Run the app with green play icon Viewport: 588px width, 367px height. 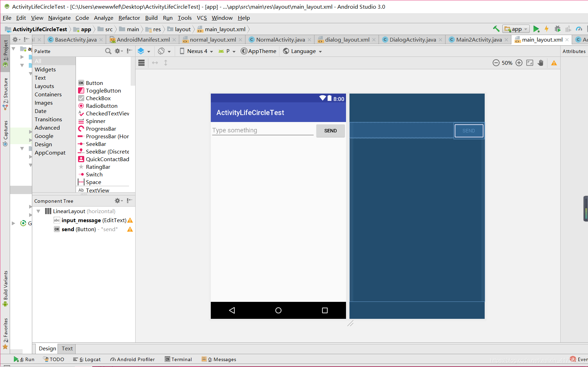coord(536,29)
